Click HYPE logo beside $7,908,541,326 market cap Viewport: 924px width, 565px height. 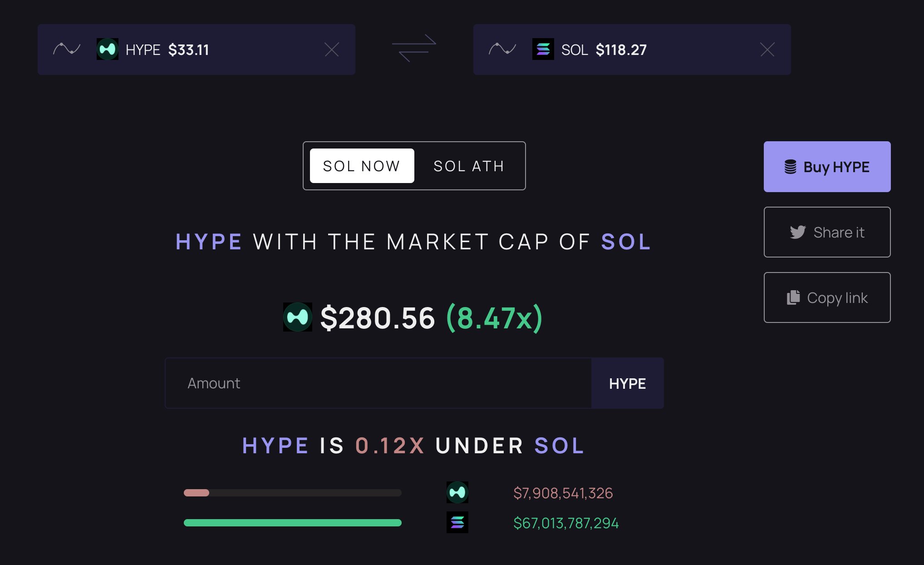pyautogui.click(x=457, y=492)
